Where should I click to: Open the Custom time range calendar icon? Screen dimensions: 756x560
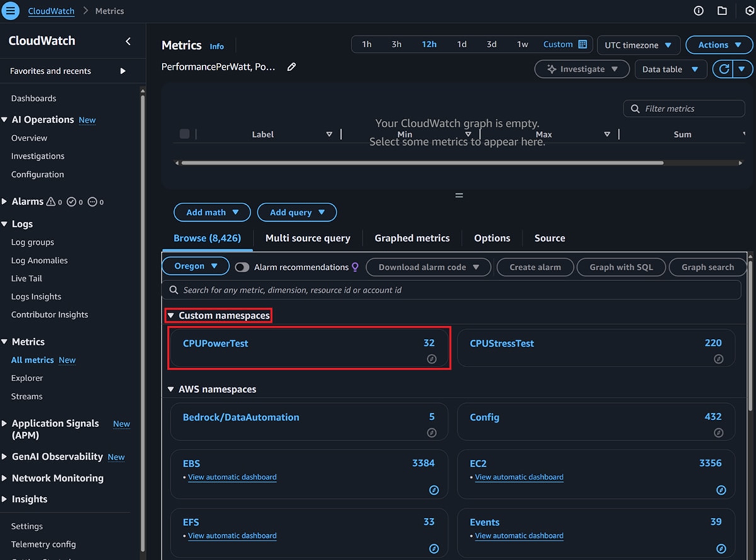583,44
